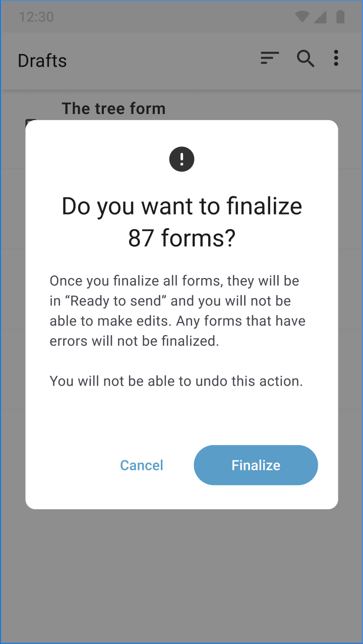Tap the Wi-Fi icon in the status bar

[x=301, y=17]
